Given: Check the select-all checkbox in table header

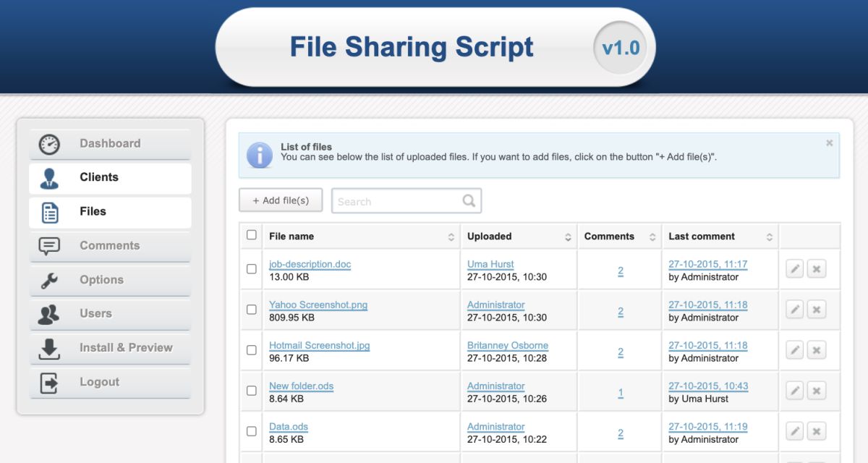Looking at the screenshot, I should click(x=251, y=235).
